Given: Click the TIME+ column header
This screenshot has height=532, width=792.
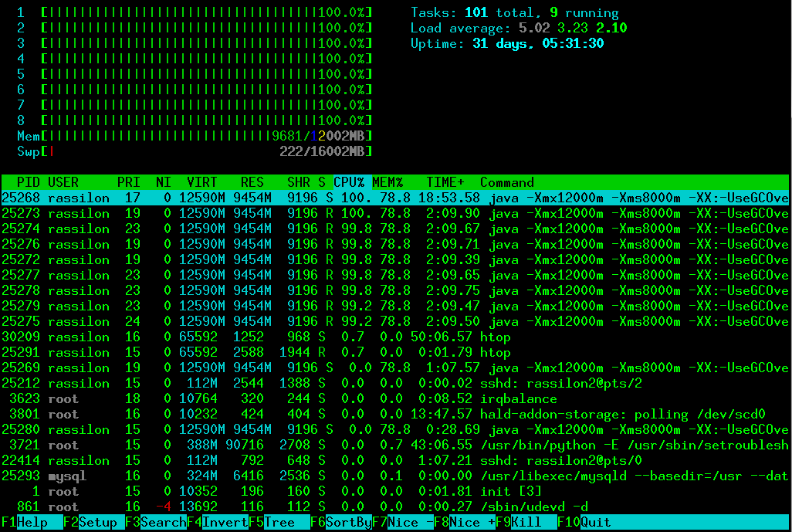Looking at the screenshot, I should click(445, 182).
